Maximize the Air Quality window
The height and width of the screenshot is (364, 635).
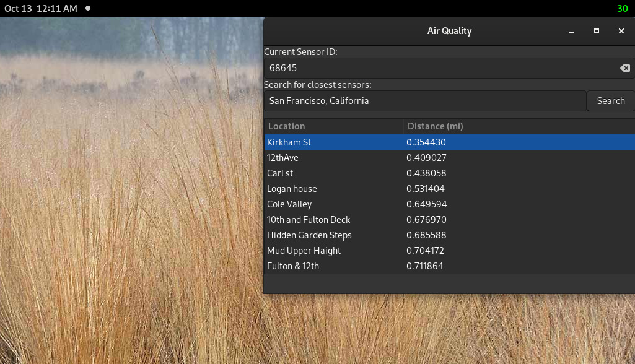(x=596, y=31)
